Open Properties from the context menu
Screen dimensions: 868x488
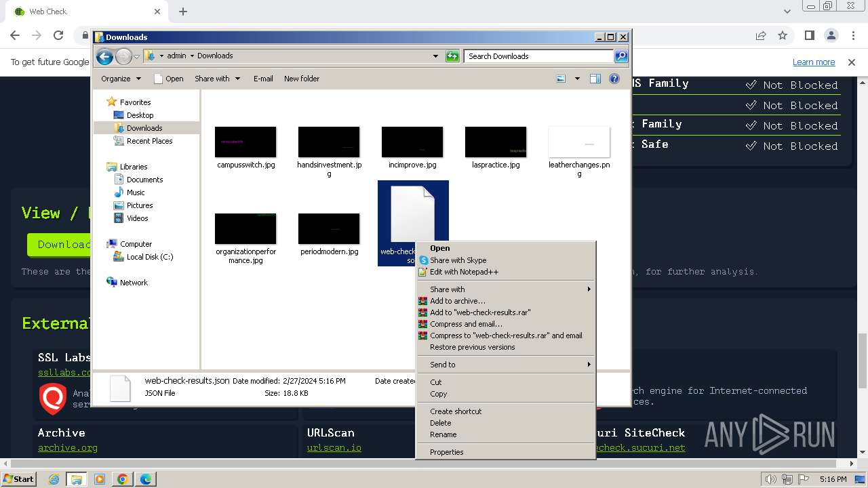click(505, 452)
